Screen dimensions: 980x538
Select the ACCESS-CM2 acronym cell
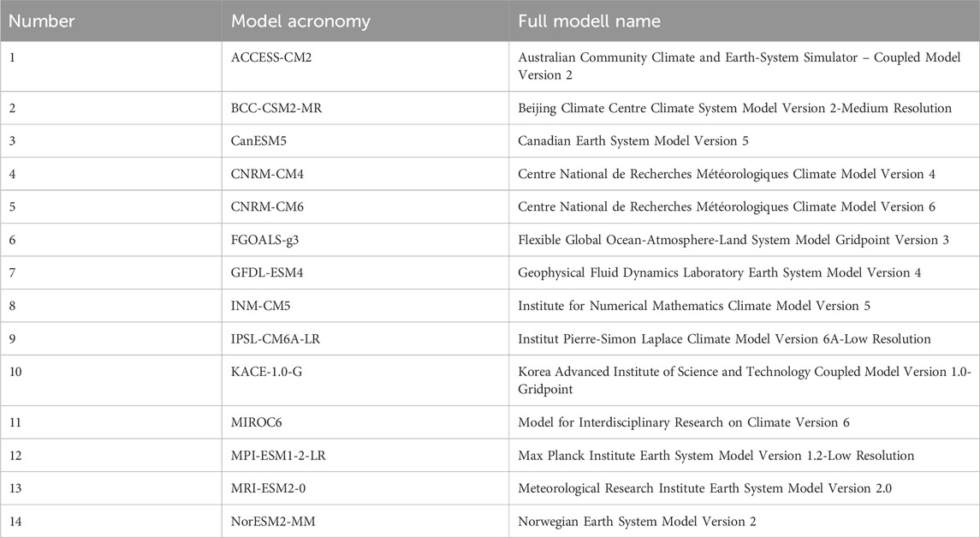272,58
